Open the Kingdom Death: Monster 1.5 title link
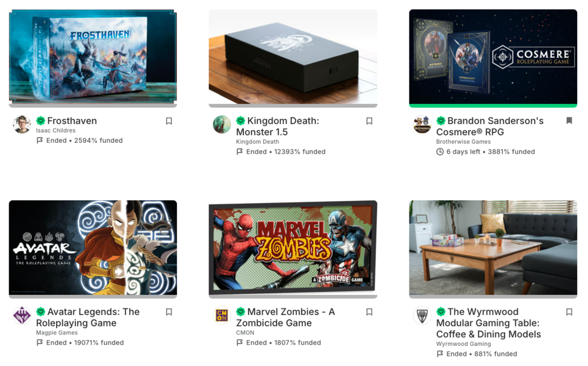Viewport: 588px width, 366px height. (x=277, y=126)
